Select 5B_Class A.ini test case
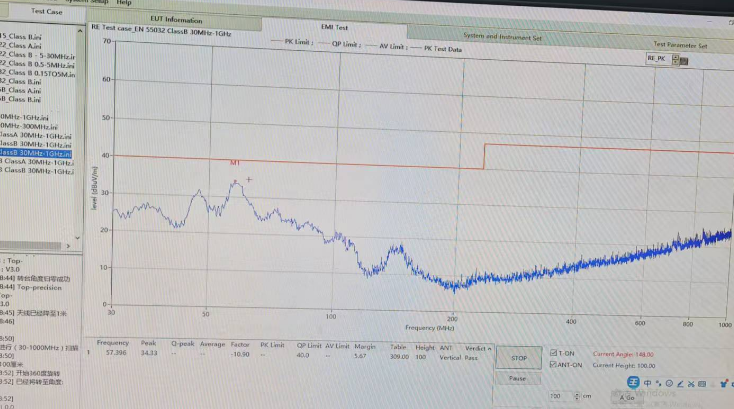The image size is (734, 409). coord(21,91)
